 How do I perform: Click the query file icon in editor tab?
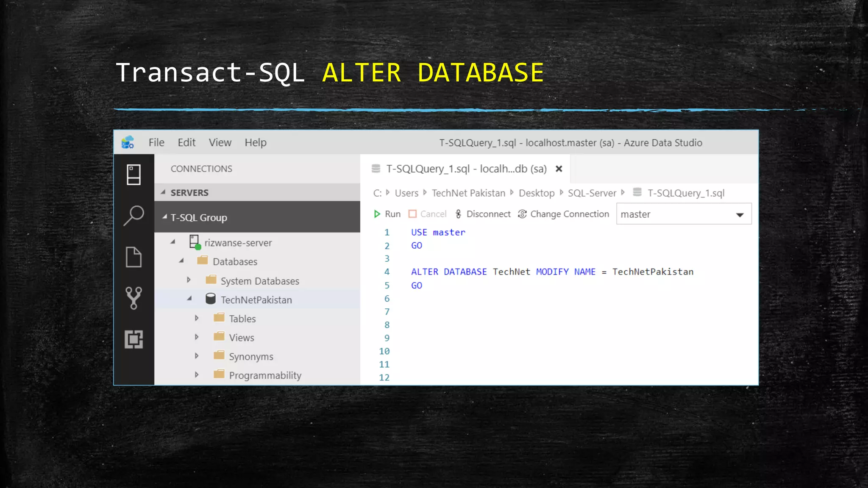point(376,169)
